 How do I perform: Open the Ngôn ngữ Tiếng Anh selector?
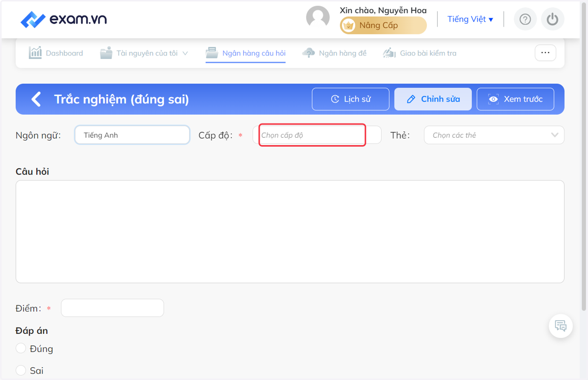(132, 135)
